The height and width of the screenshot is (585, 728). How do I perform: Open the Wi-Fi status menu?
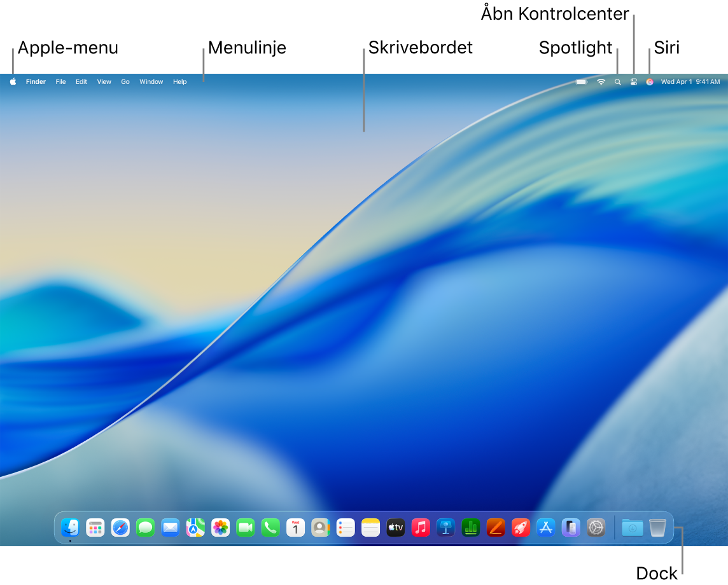600,81
